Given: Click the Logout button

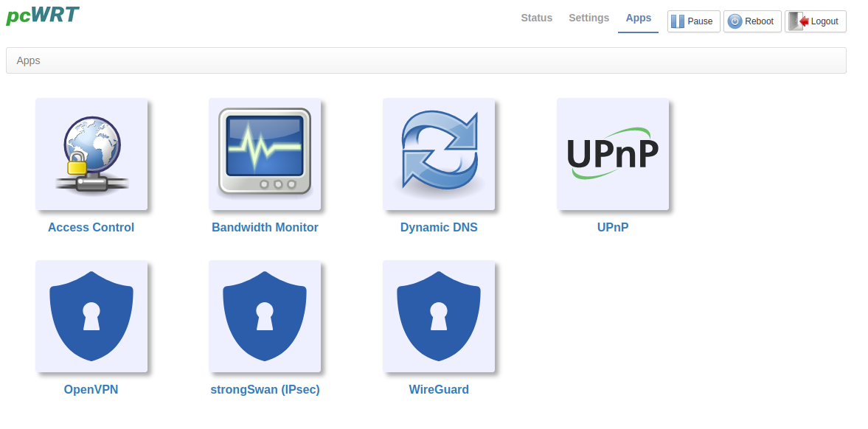Looking at the screenshot, I should coord(816,21).
